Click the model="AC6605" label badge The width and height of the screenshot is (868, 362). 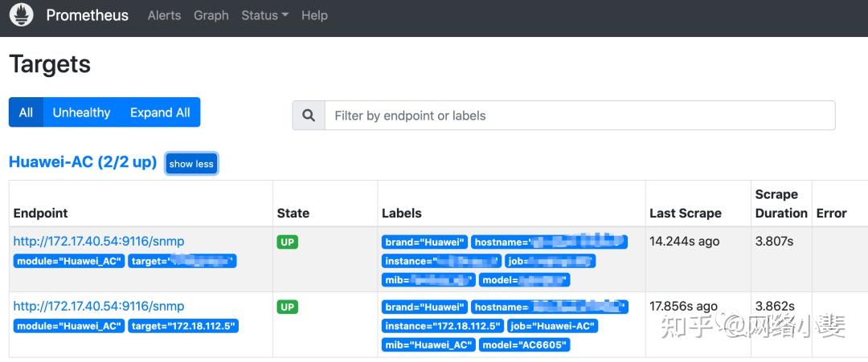(x=524, y=345)
